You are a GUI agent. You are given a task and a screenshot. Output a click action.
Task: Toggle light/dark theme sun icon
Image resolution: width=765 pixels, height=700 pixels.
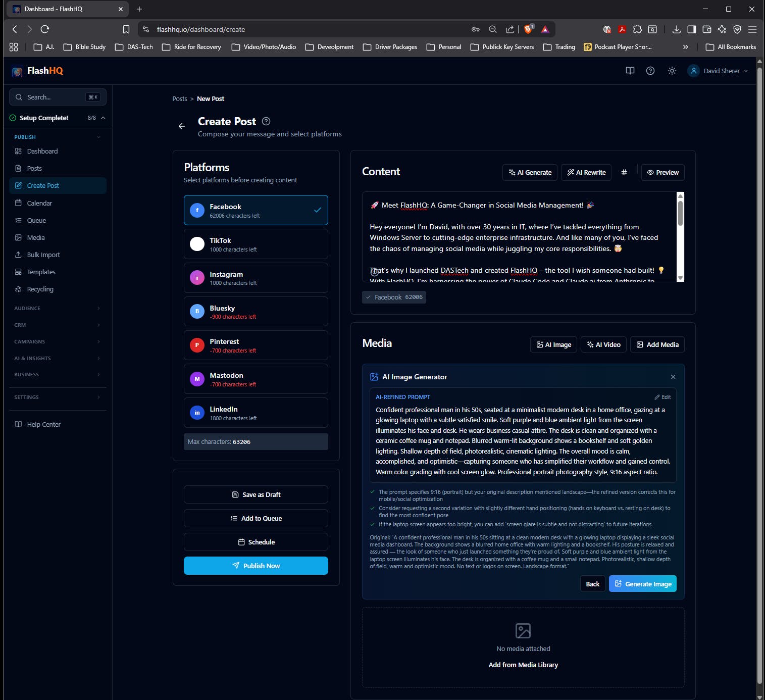pyautogui.click(x=672, y=71)
